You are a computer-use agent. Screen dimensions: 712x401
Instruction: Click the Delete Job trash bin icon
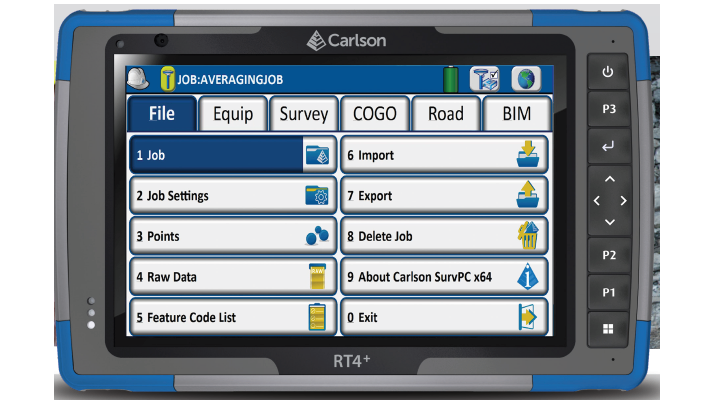(528, 235)
